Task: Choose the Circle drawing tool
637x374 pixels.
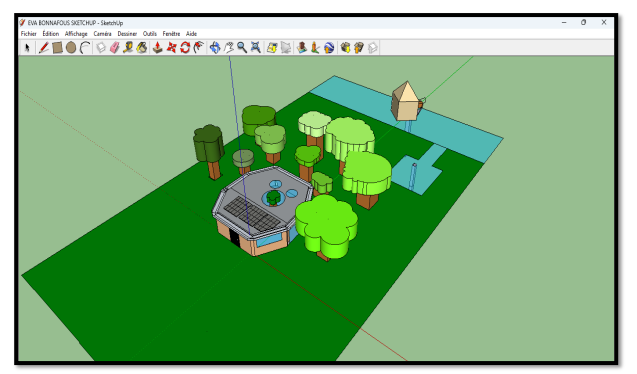Action: (x=71, y=48)
